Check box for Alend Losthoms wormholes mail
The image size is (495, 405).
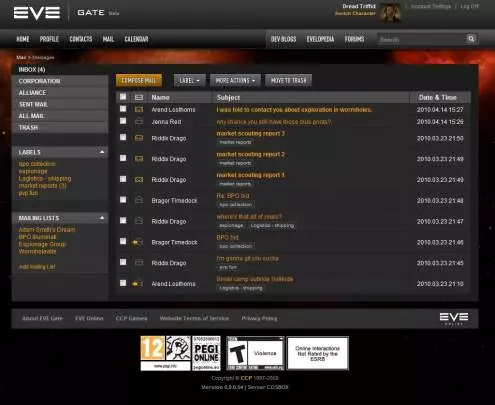(123, 109)
